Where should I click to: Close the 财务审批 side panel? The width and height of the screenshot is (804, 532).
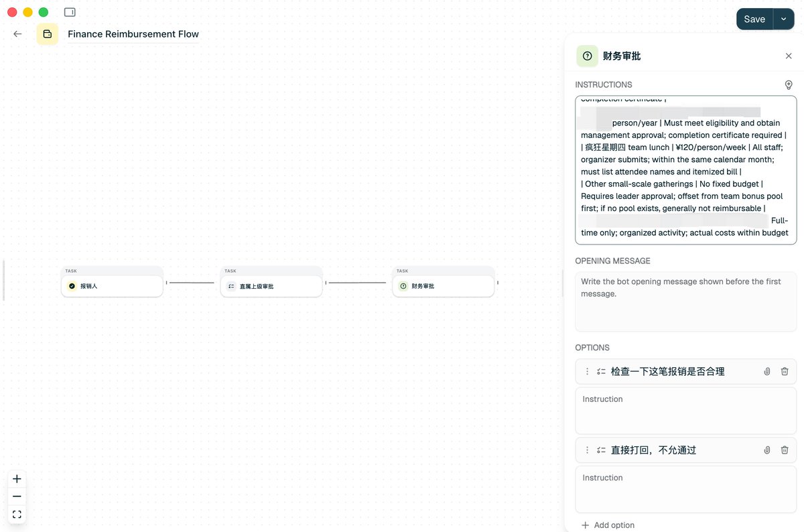789,56
